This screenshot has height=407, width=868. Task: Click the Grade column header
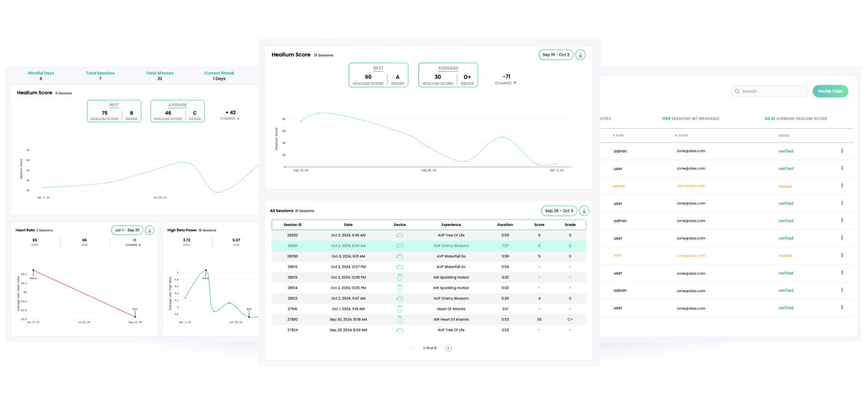tap(570, 225)
